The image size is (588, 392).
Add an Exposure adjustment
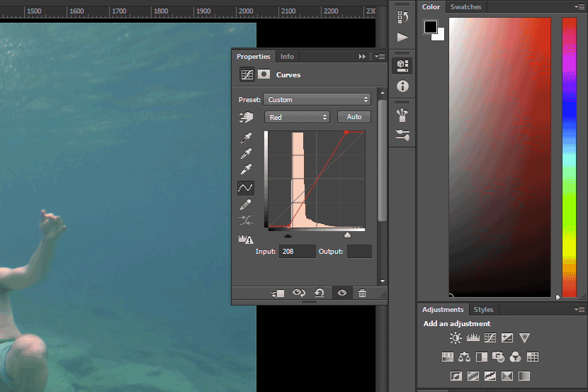click(507, 338)
